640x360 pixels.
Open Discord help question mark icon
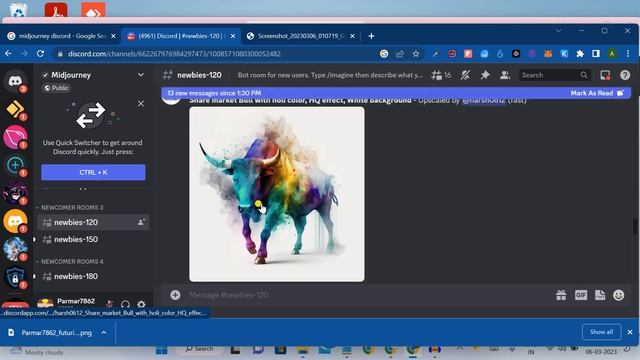[625, 75]
